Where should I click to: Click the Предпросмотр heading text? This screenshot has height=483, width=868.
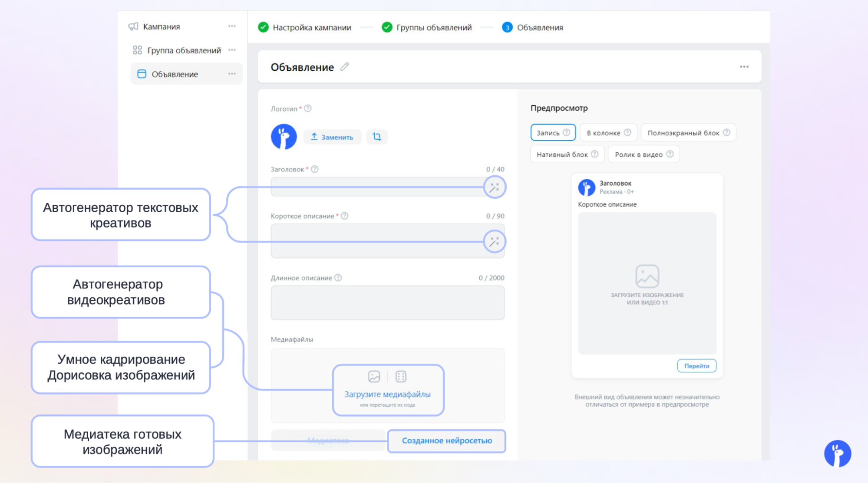pyautogui.click(x=559, y=108)
